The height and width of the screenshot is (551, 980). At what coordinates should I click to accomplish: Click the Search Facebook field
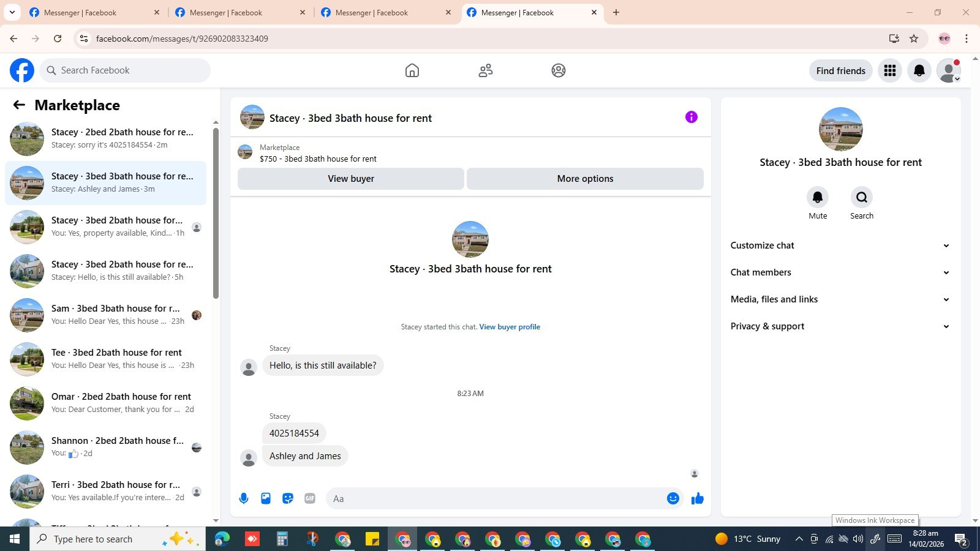point(125,70)
